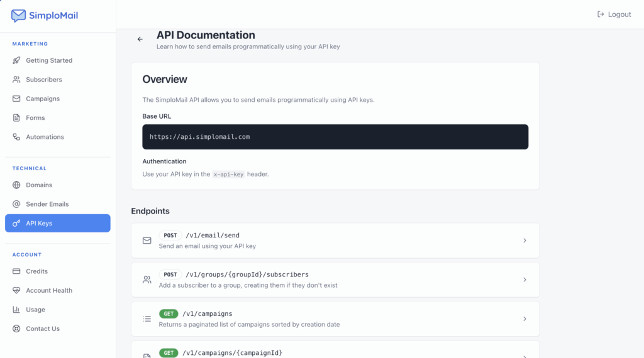The height and width of the screenshot is (358, 644).
Task: Open Account Health page in sidebar
Action: (57, 290)
